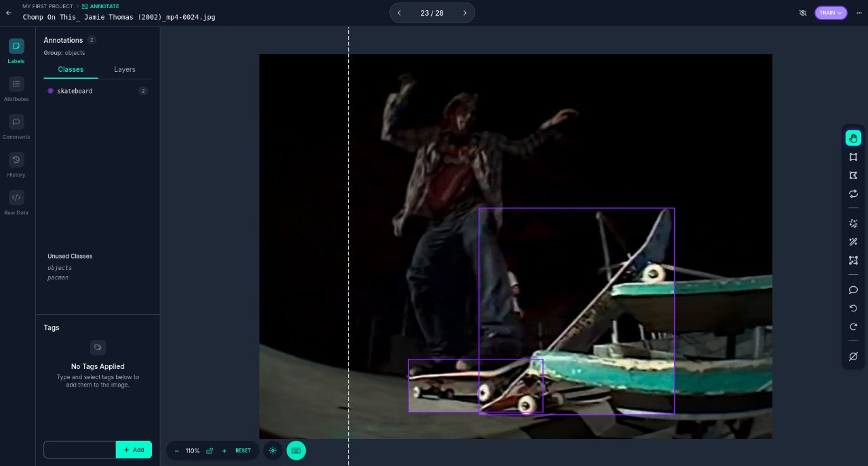The width and height of the screenshot is (868, 466).
Task: Click the tag name input field
Action: tap(80, 450)
